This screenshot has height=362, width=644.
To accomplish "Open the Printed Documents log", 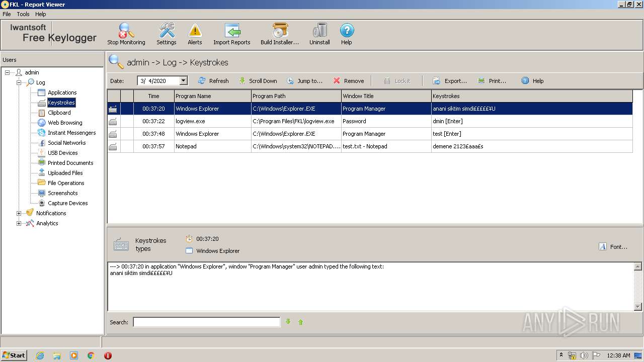I will 70,163.
